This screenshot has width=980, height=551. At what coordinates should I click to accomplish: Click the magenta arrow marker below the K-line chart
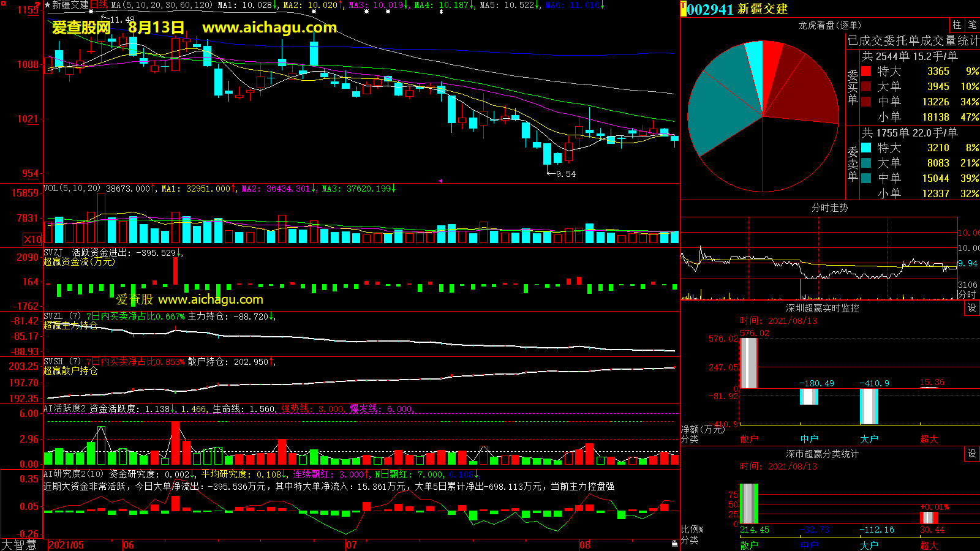click(440, 181)
